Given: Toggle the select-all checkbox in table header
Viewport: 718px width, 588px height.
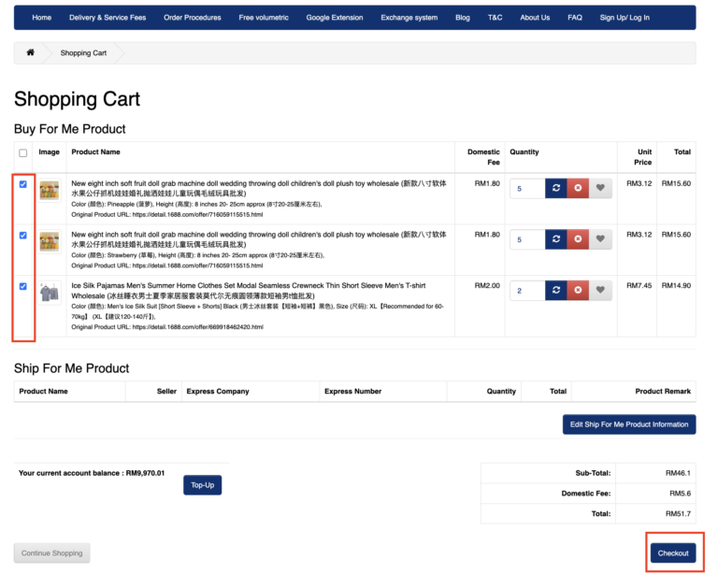Looking at the screenshot, I should pyautogui.click(x=23, y=153).
